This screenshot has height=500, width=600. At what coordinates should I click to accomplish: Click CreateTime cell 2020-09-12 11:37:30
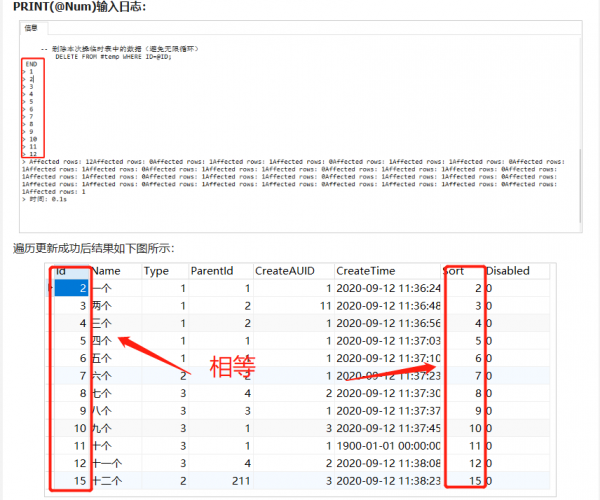pos(388,393)
